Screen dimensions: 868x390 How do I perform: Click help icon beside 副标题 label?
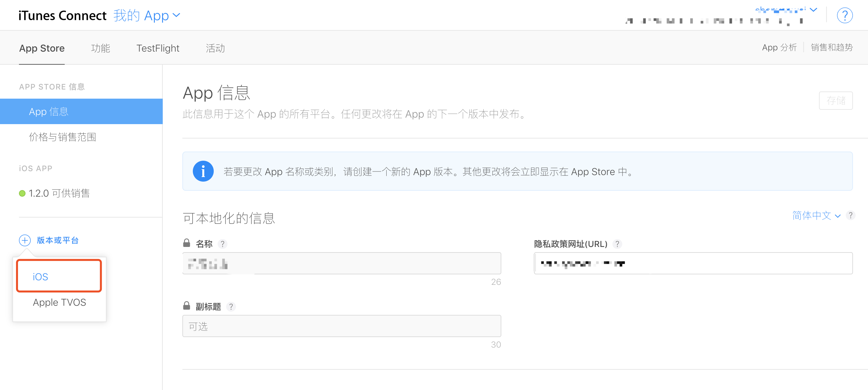[231, 306]
